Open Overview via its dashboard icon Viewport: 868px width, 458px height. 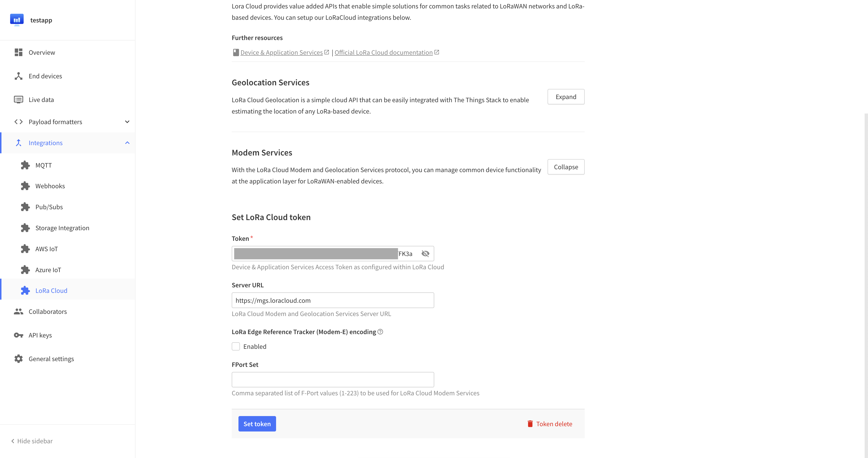[x=19, y=52]
